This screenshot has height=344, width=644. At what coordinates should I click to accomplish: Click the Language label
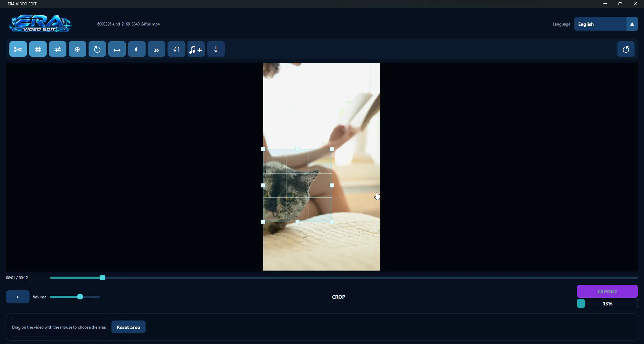[561, 24]
